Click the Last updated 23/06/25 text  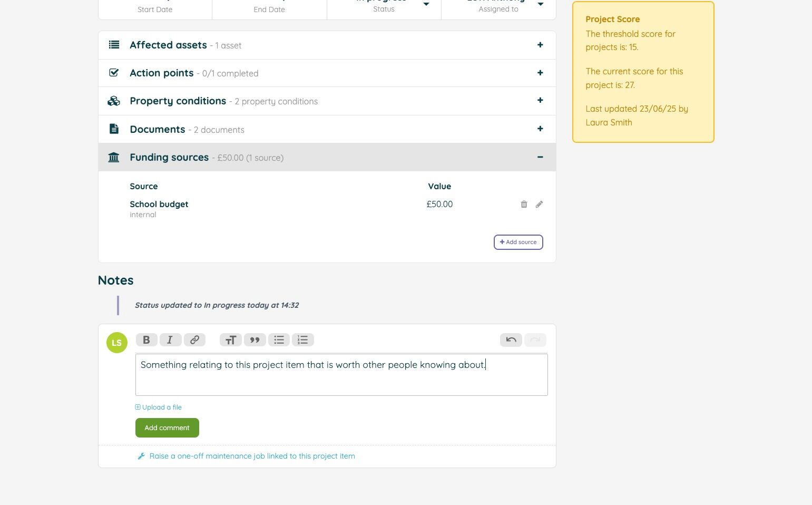[637, 115]
